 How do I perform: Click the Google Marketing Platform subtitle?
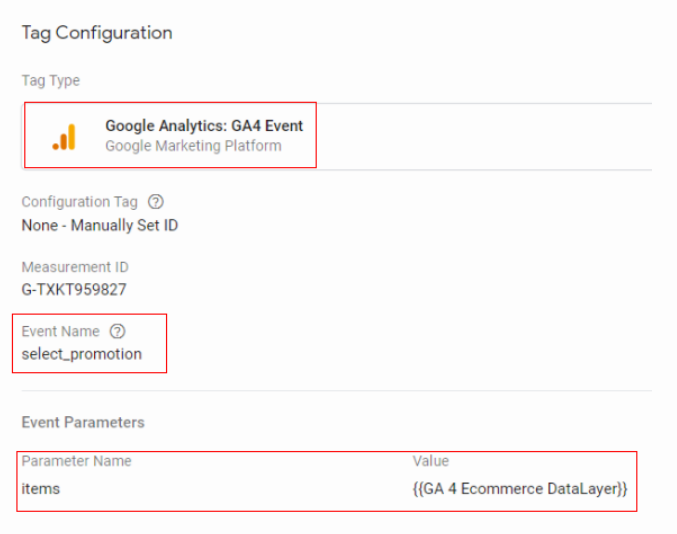[x=193, y=146]
